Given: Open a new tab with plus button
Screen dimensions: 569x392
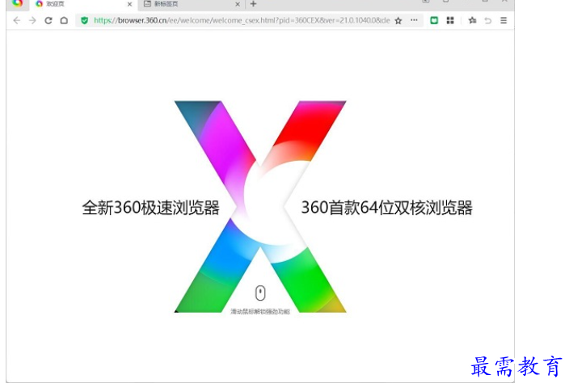Looking at the screenshot, I should coord(253,4).
